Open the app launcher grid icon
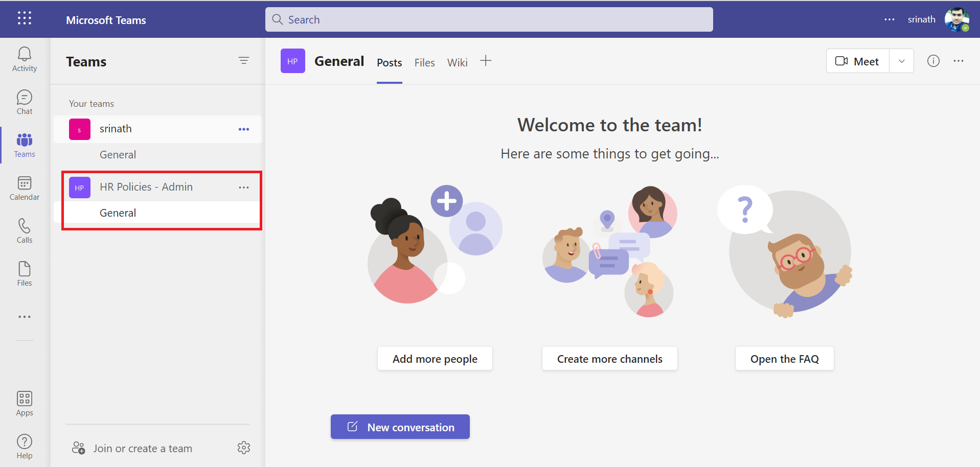This screenshot has width=980, height=467. point(25,18)
